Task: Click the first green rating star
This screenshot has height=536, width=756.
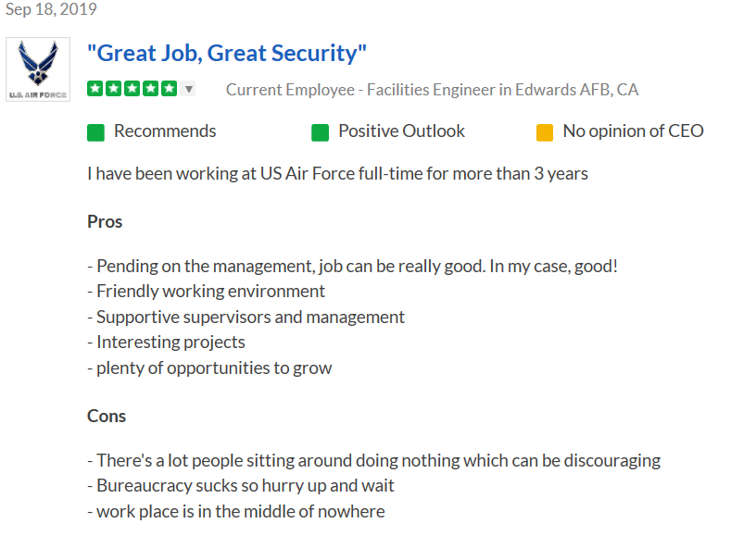Action: (x=94, y=89)
